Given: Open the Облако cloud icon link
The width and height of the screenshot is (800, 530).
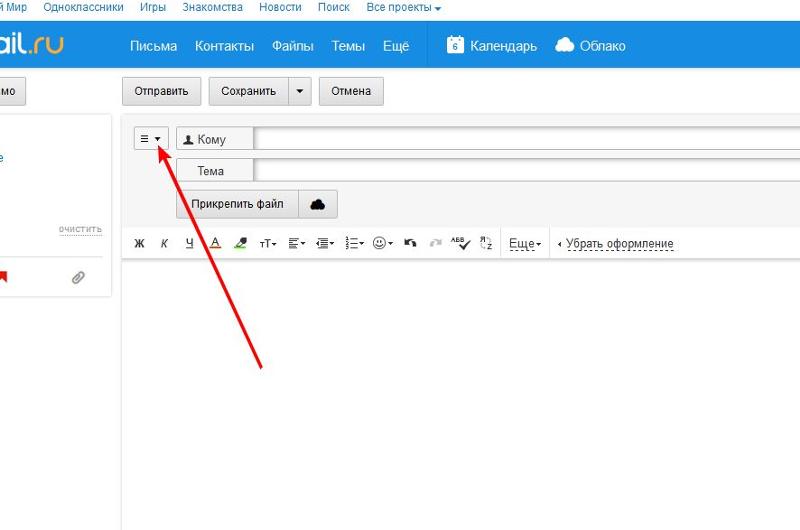Looking at the screenshot, I should pos(590,45).
